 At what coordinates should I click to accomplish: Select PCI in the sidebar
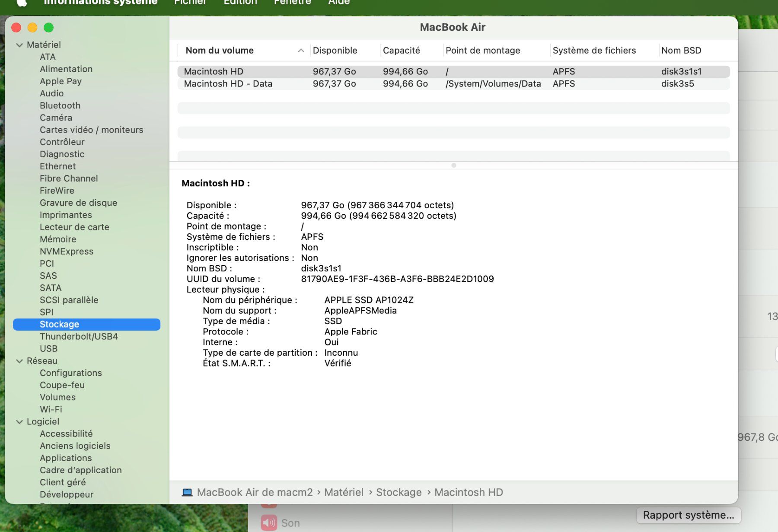[x=47, y=264]
